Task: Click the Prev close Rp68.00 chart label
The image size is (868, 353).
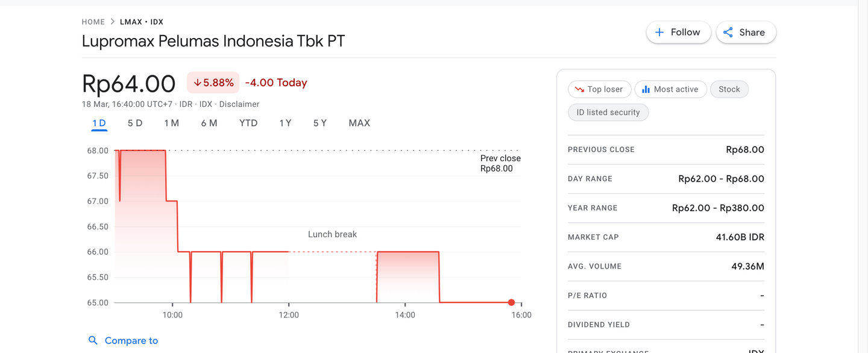Action: click(x=500, y=163)
